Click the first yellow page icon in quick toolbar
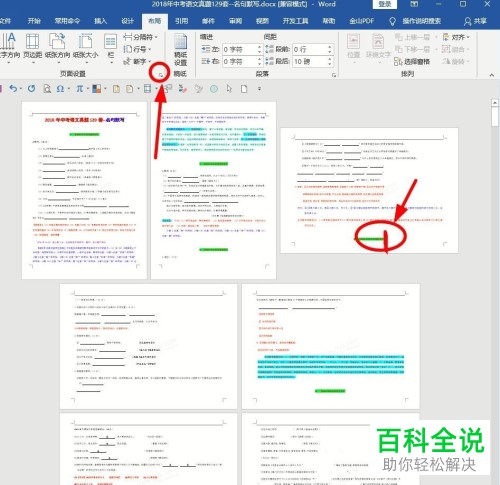500x485 pixels. (x=116, y=89)
